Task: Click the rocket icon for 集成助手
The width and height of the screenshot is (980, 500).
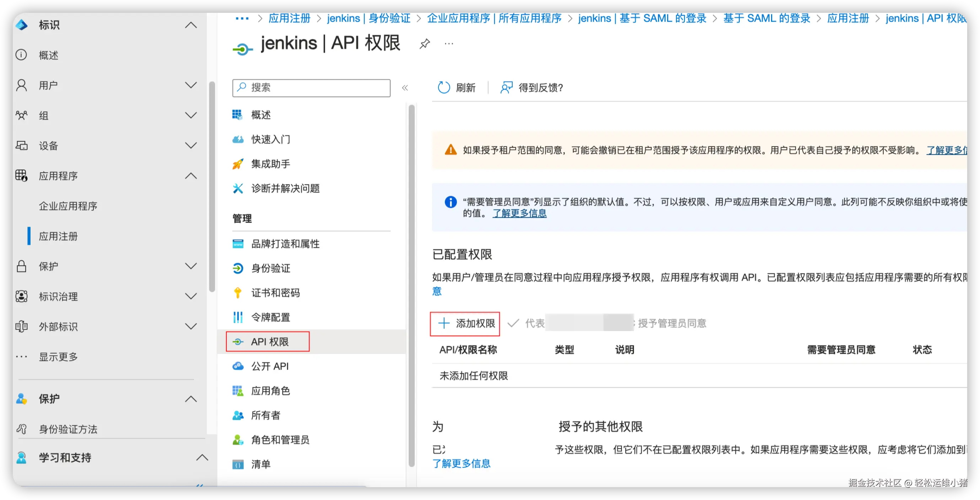Action: click(238, 164)
